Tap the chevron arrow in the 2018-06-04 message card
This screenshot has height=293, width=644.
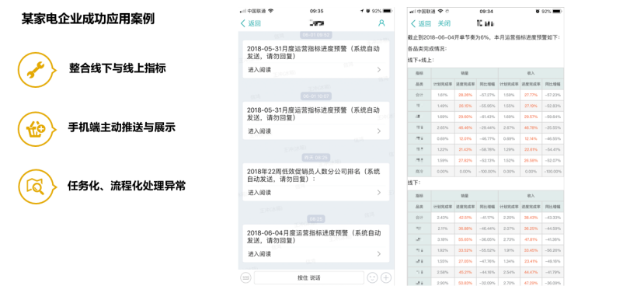tap(378, 254)
